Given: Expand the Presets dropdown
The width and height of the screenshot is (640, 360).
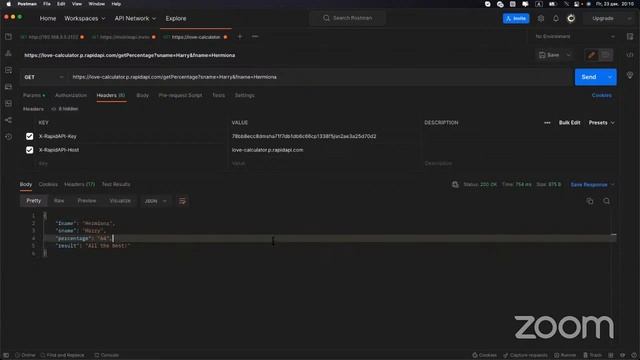Looking at the screenshot, I should 602,122.
